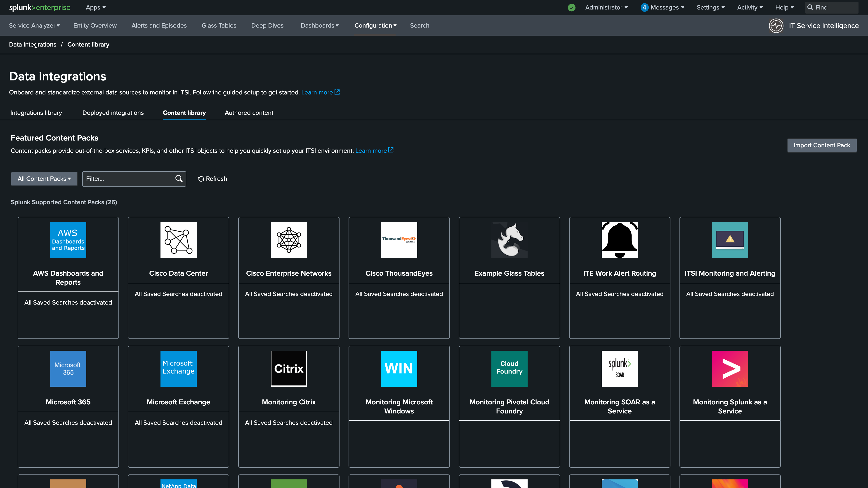The width and height of the screenshot is (868, 488).
Task: Click into the Filter text field
Action: click(x=134, y=179)
